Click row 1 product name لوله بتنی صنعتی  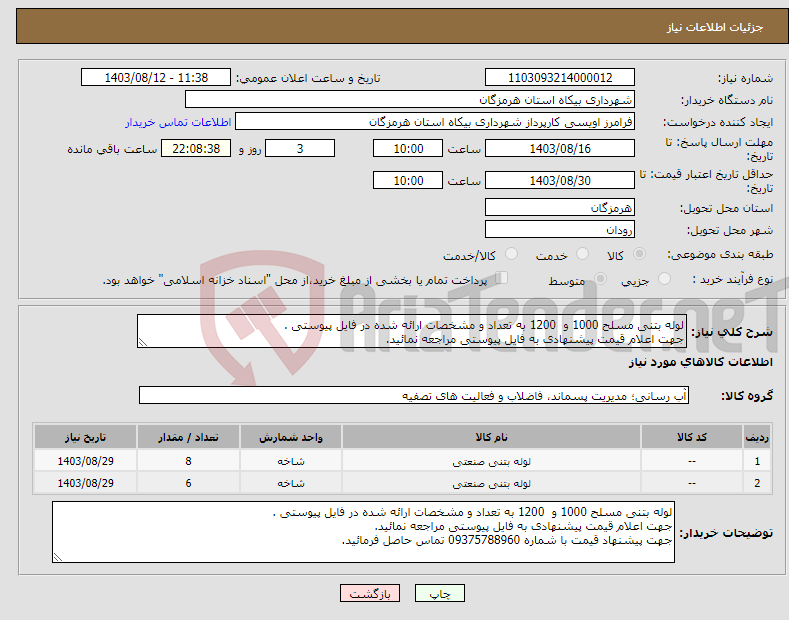[491, 461]
